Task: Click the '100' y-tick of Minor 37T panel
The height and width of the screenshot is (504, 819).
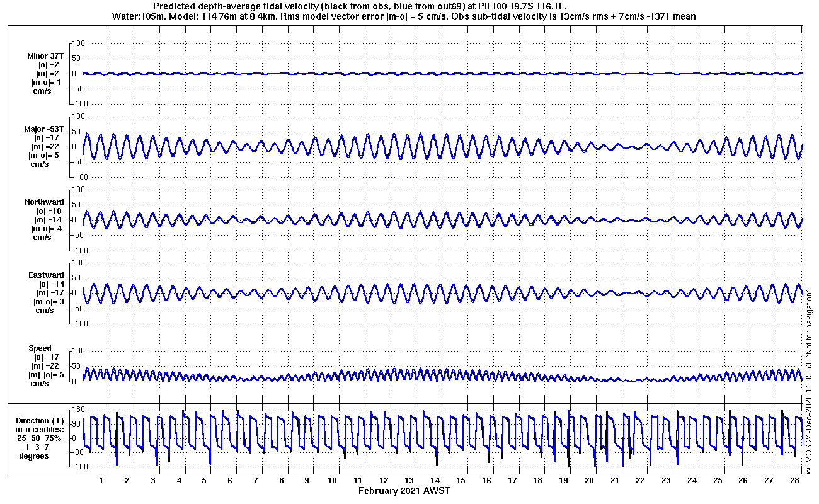Action: point(79,43)
